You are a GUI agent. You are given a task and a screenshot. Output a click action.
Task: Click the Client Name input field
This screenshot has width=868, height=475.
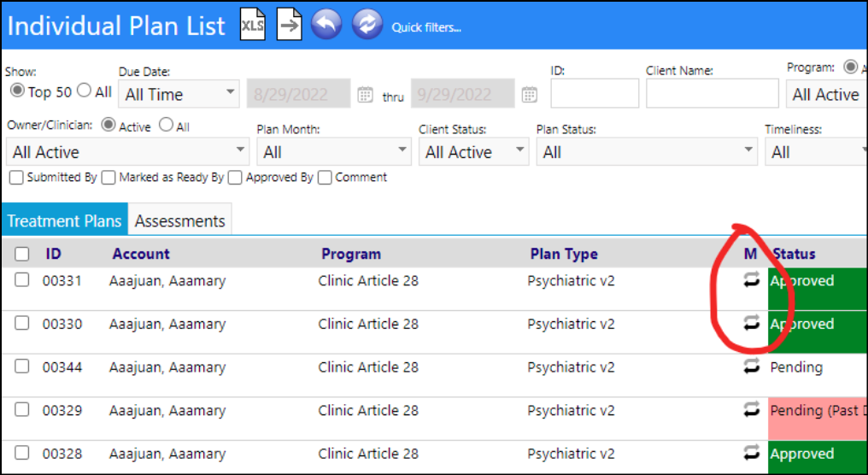pyautogui.click(x=713, y=93)
